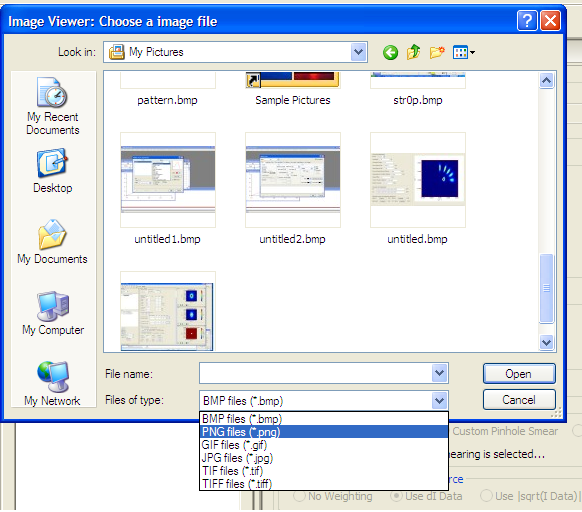Create a new folder
Screen dimensions: 582x512
click(x=437, y=52)
